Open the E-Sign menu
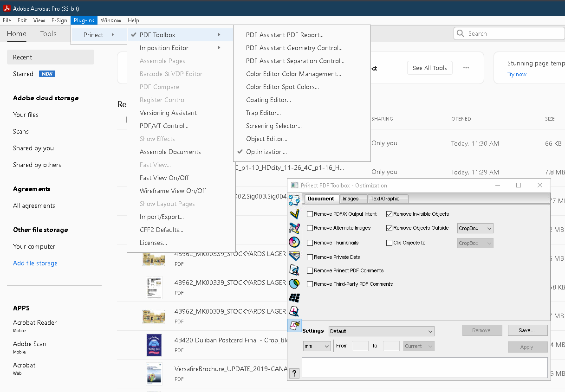Image resolution: width=565 pixels, height=392 pixels. coord(59,20)
